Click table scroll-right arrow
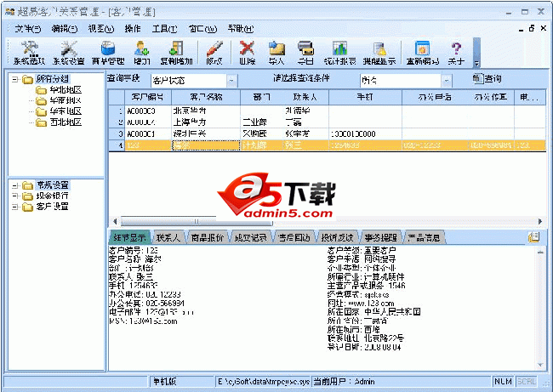Viewport: 553px width, 392px height. tap(540, 222)
